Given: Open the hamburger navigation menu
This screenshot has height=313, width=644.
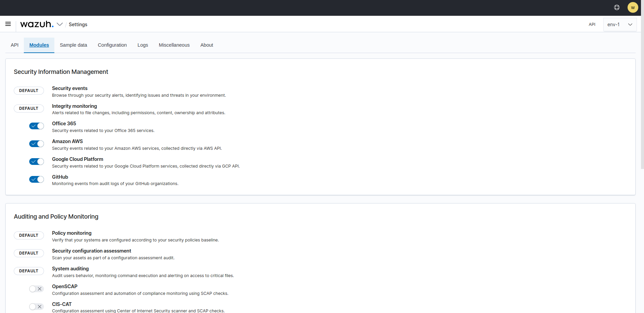Looking at the screenshot, I should (x=8, y=24).
